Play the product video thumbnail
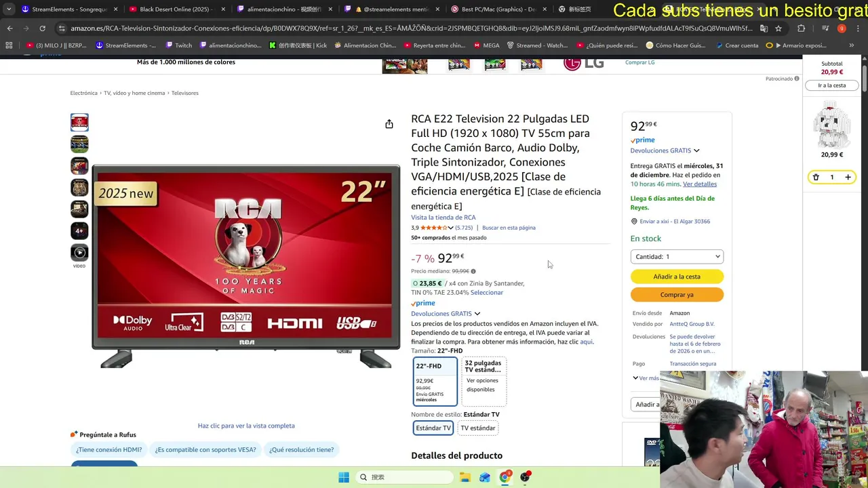 79,253
